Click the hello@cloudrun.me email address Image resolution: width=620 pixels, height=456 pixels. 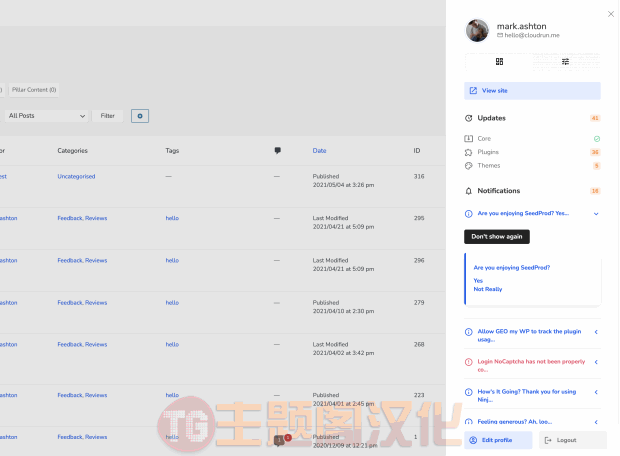(x=532, y=35)
